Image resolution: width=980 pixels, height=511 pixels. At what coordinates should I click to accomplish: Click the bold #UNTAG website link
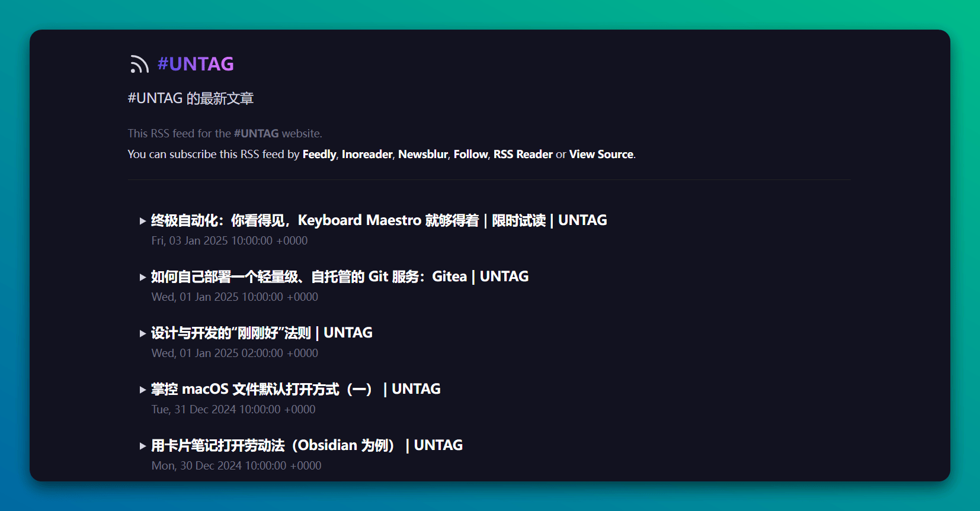256,134
